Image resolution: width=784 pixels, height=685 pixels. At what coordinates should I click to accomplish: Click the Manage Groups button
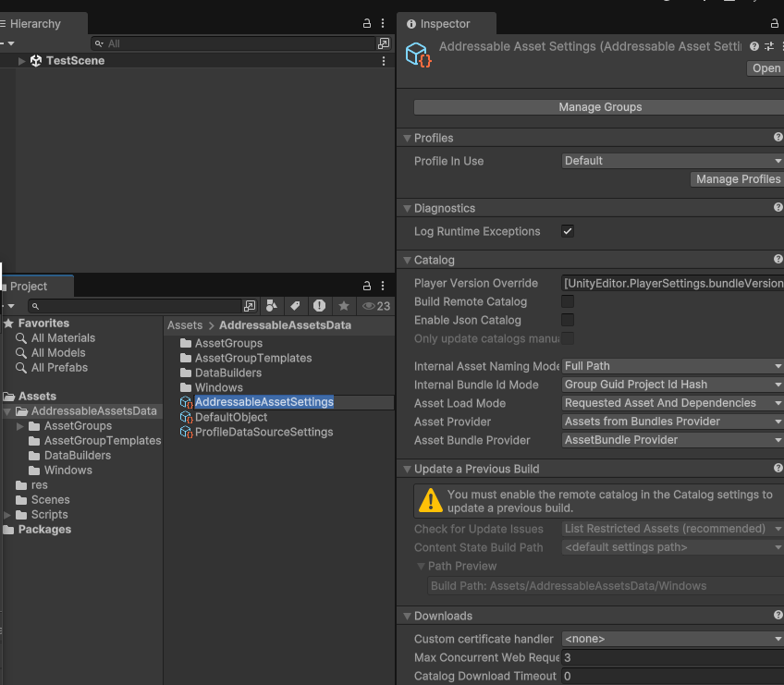(x=599, y=107)
